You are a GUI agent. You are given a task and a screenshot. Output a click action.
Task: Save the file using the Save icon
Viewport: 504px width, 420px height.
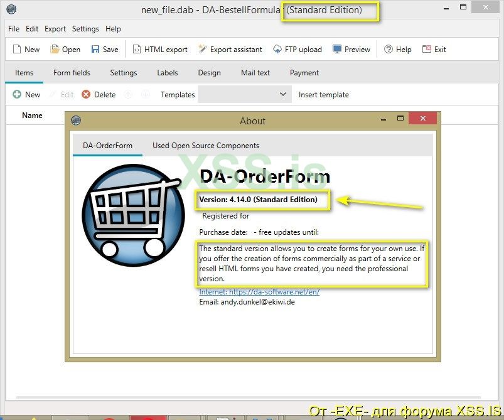tap(95, 49)
